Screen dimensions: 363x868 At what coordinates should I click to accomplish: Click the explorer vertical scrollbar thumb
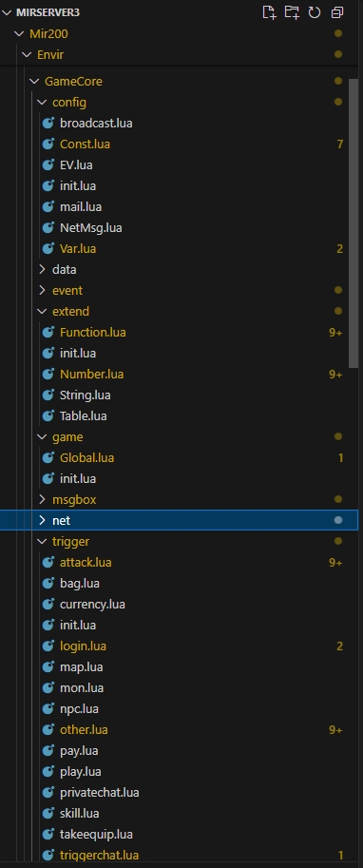coord(353,222)
